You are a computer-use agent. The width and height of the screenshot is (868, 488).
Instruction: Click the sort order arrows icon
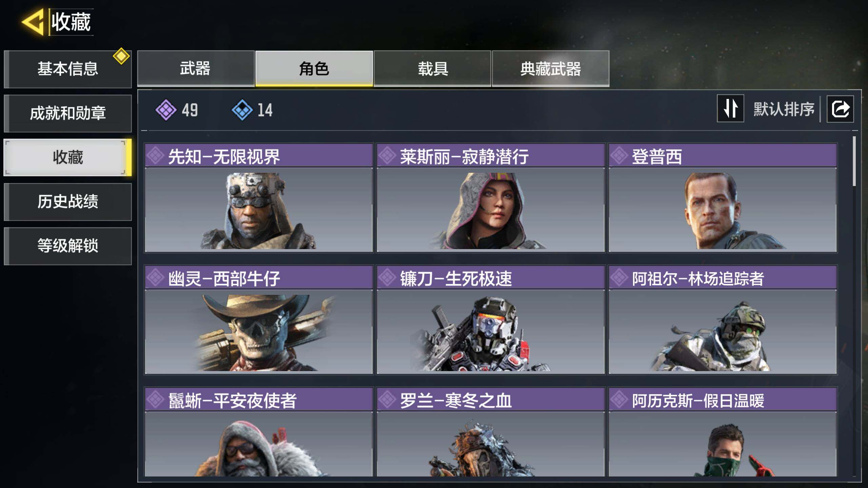(730, 108)
